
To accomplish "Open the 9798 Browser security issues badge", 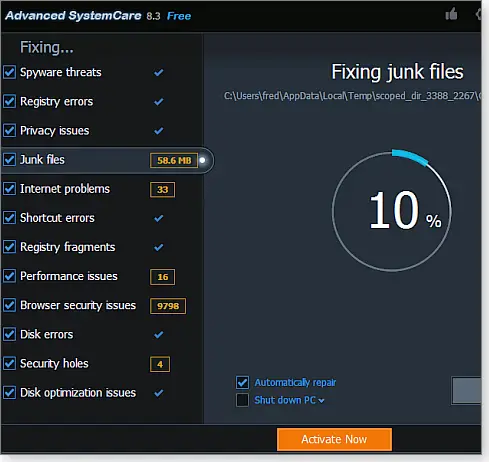I will (168, 306).
